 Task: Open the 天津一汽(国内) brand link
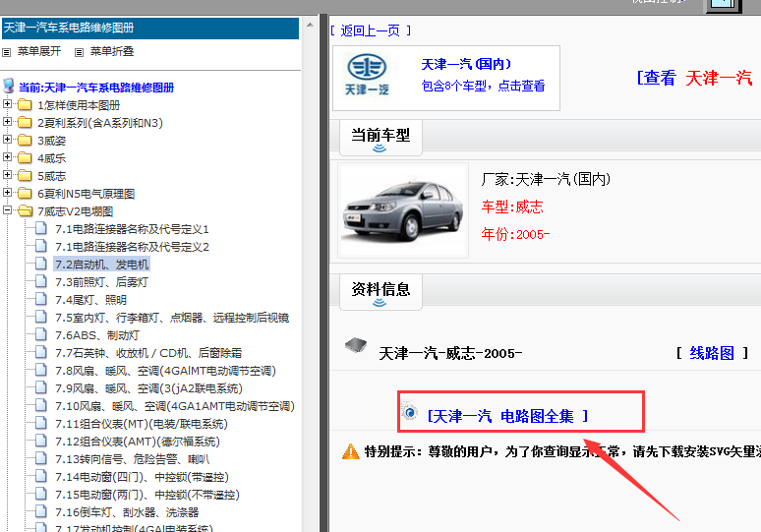466,64
